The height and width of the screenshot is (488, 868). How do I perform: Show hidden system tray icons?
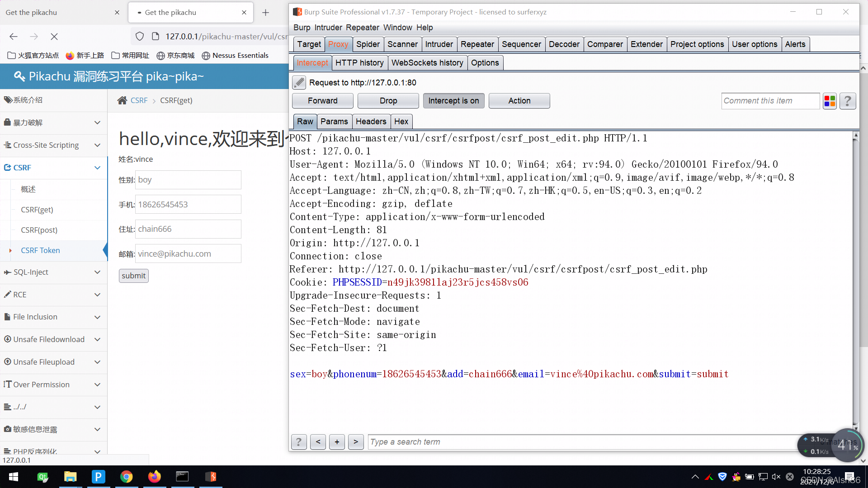(695, 477)
